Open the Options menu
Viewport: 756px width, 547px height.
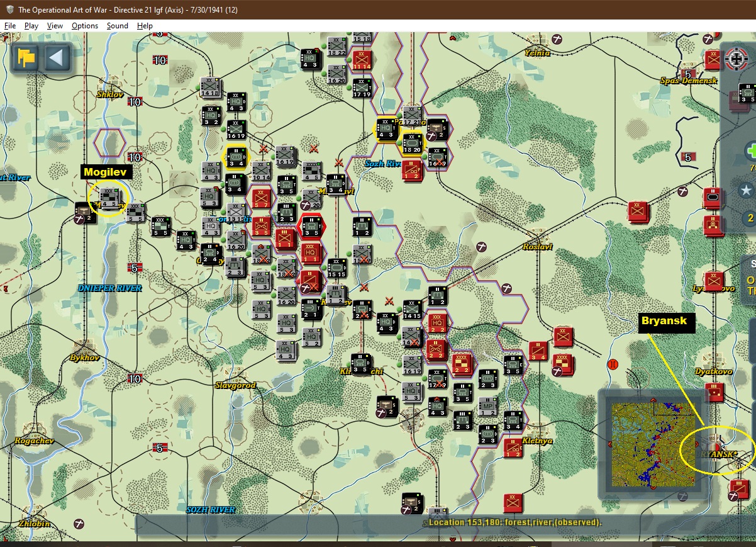84,26
